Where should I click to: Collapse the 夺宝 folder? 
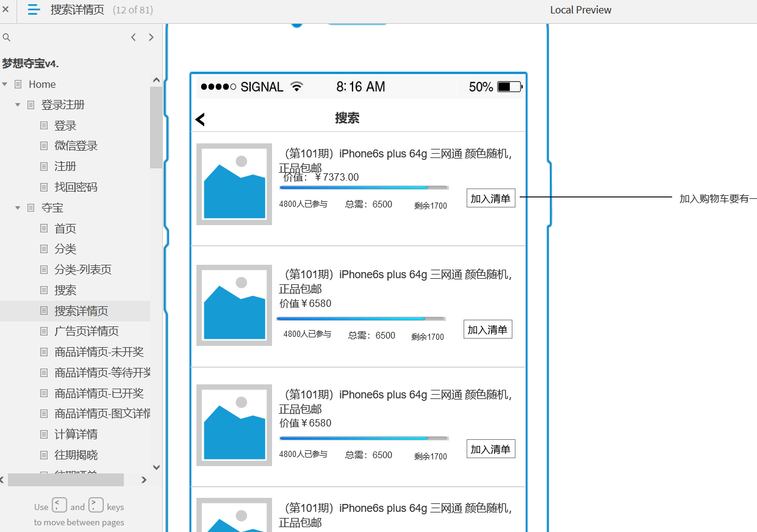tap(18, 208)
